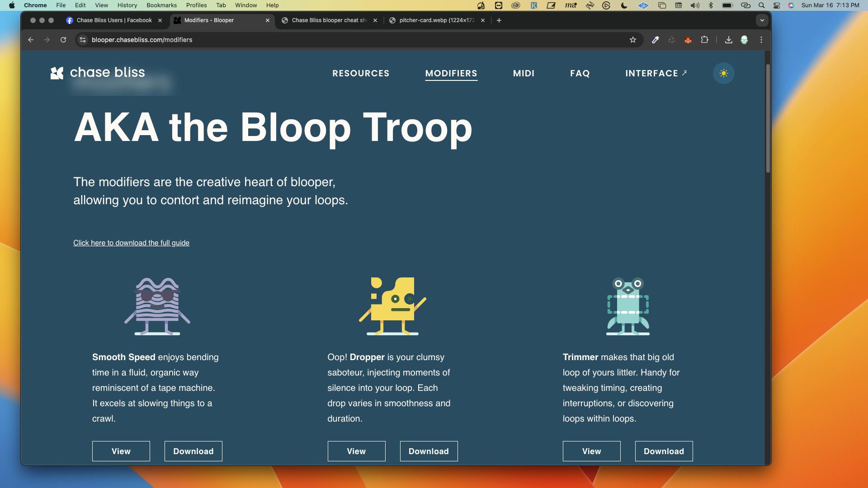
Task: Open Spotlight search in menu bar
Action: tap(762, 5)
